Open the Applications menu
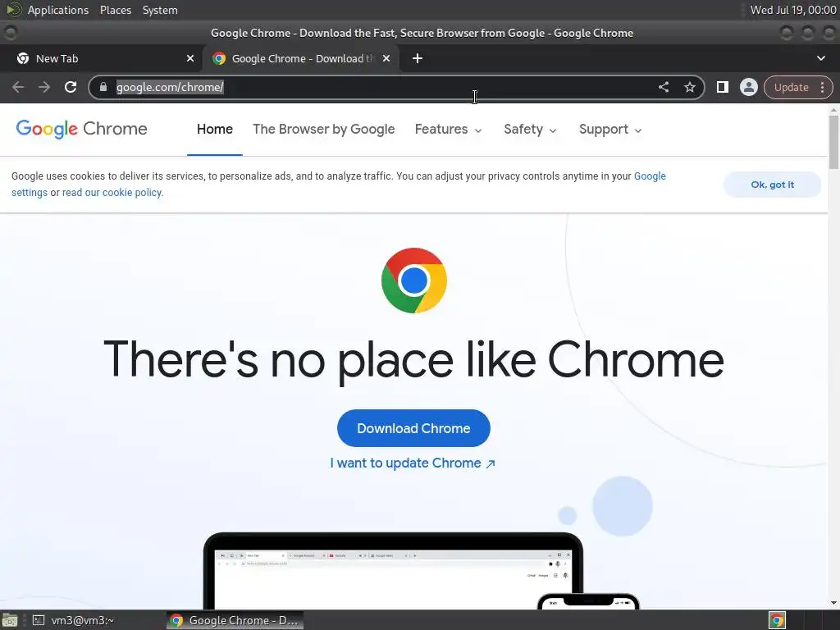This screenshot has height=630, width=840. [x=58, y=10]
